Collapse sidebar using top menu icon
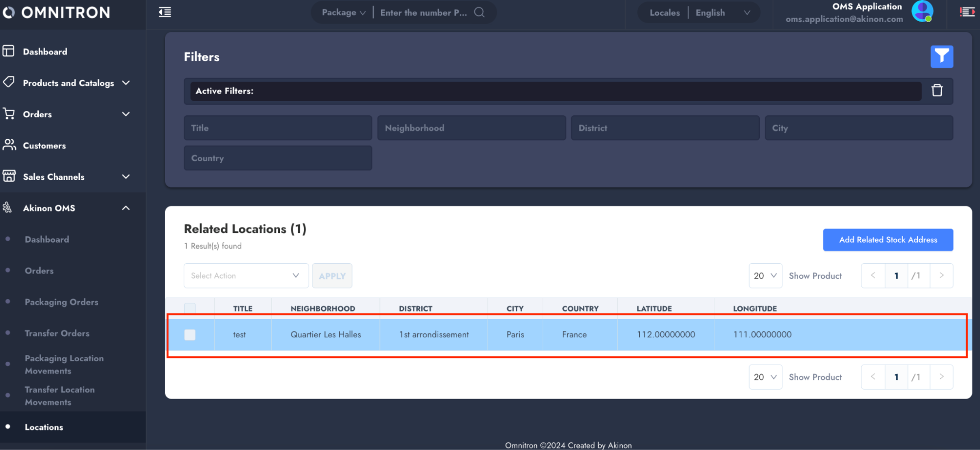This screenshot has height=450, width=980. coord(165,12)
